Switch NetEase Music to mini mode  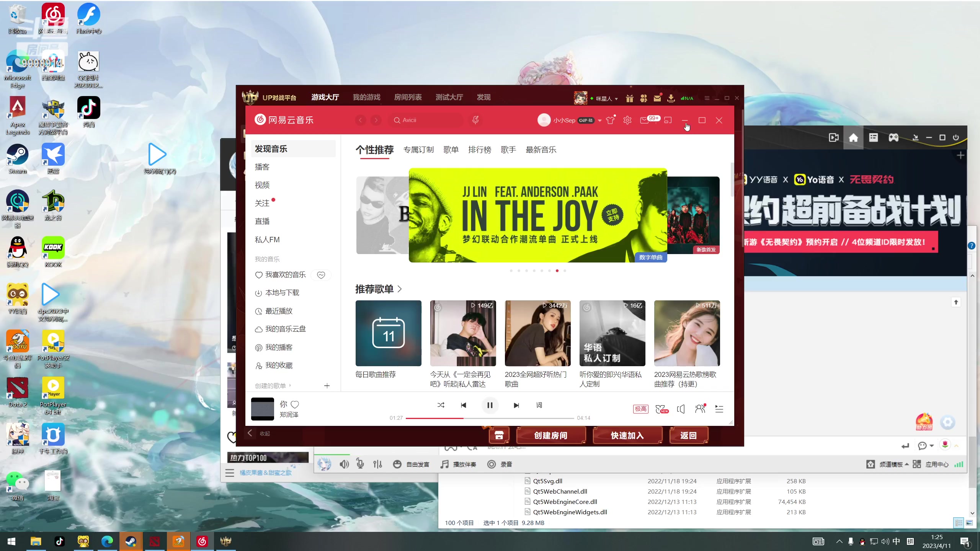668,120
